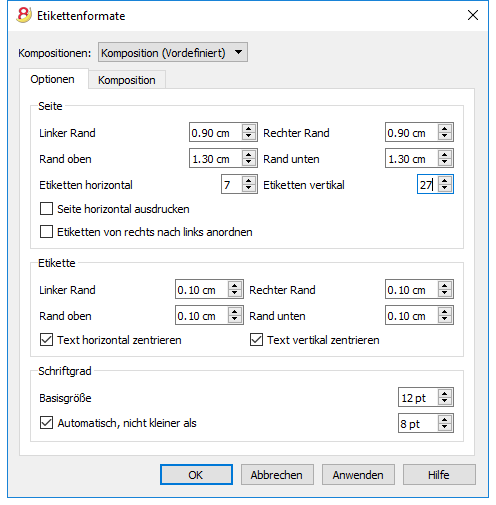
Task: Click into the page Rand oben field
Action: tap(216, 159)
